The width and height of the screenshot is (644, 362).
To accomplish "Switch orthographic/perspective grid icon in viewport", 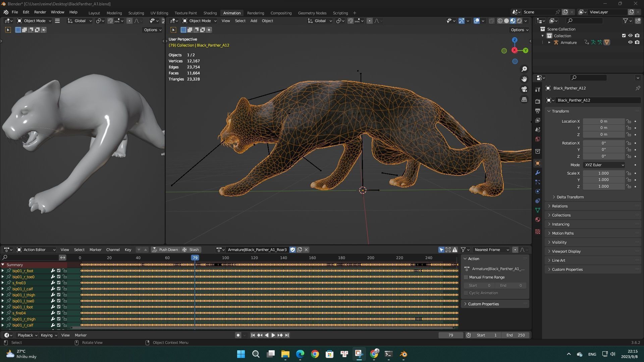I will click(524, 100).
